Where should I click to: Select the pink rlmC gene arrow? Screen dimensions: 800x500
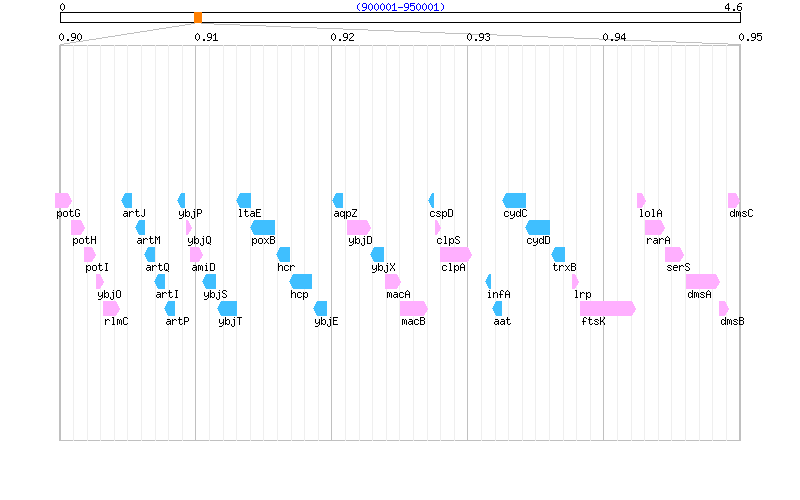pos(111,308)
